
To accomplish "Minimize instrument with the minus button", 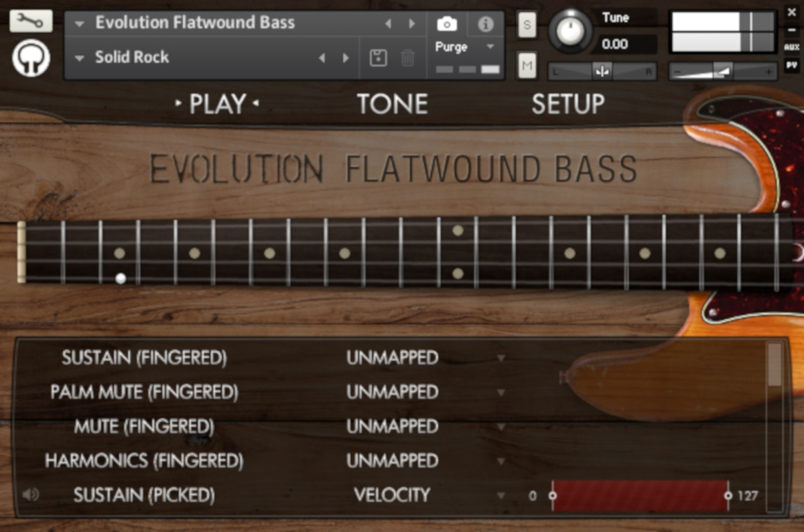I will [791, 31].
